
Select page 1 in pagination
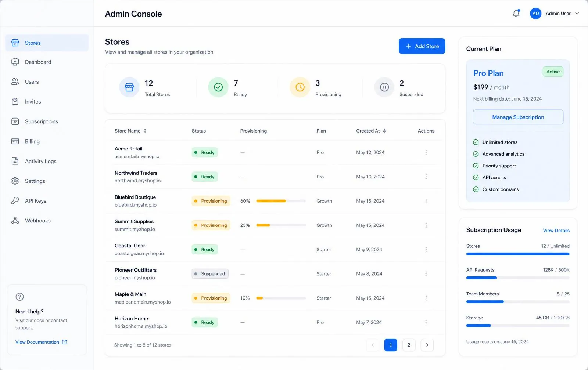(x=391, y=345)
